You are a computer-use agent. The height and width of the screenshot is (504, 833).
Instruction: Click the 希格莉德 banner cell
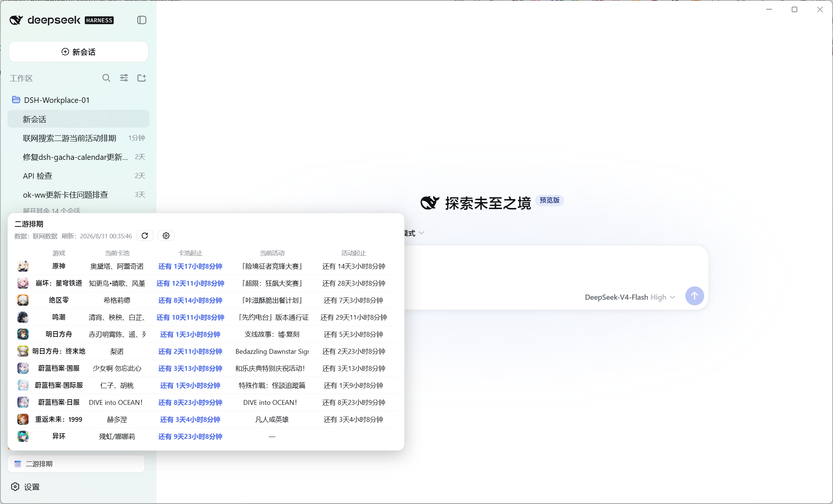[117, 300]
